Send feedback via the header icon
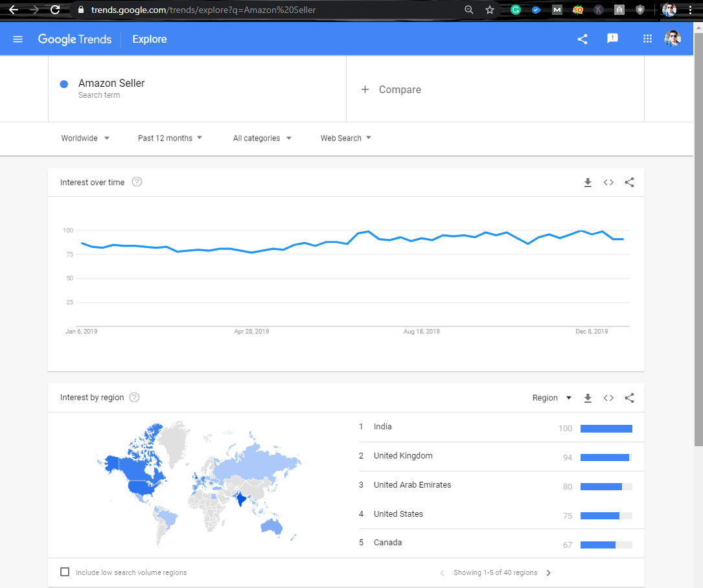Screen dimensions: 703x588 [x=612, y=39]
